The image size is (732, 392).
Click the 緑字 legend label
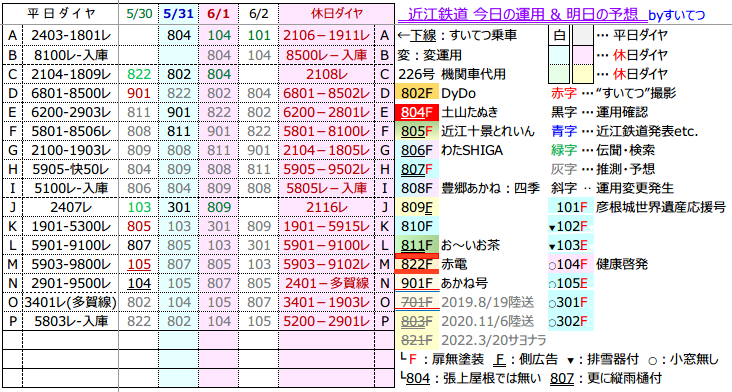click(x=564, y=150)
